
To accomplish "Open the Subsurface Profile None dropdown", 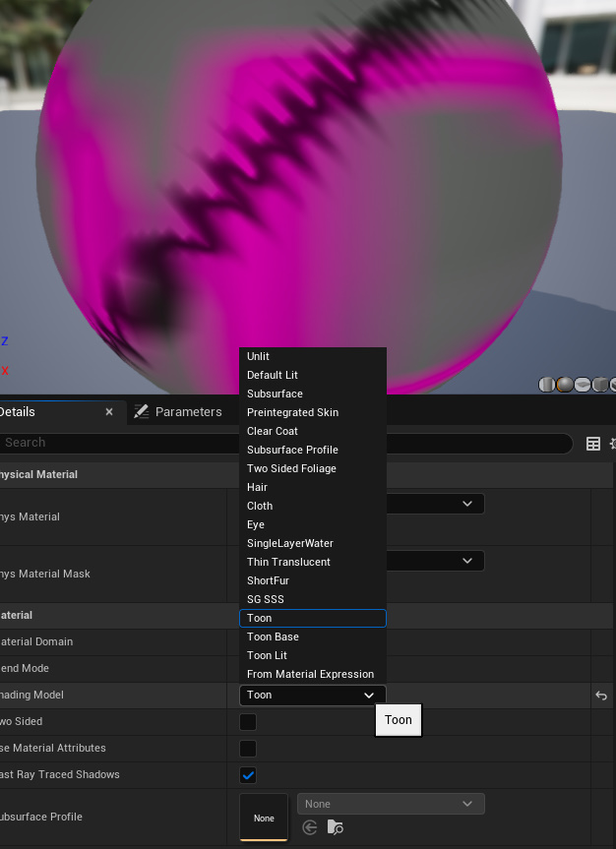I will point(391,804).
